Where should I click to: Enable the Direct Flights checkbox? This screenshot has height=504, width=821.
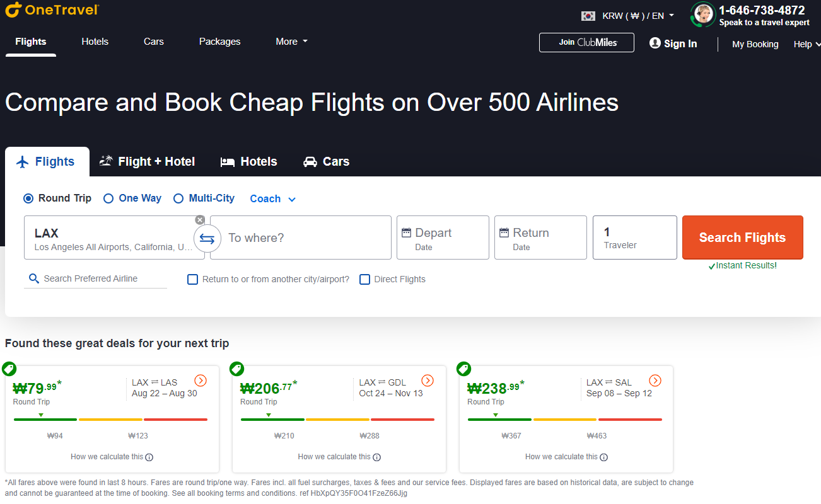[364, 279]
